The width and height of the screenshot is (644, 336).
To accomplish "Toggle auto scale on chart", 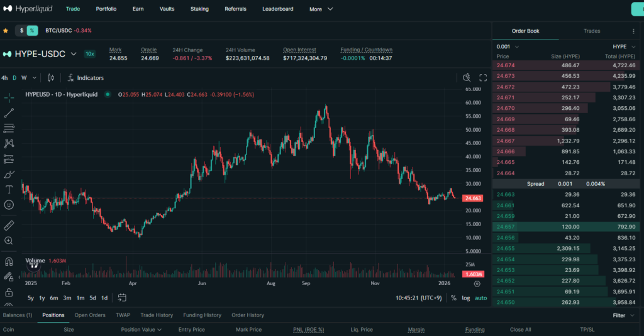I will 480,298.
